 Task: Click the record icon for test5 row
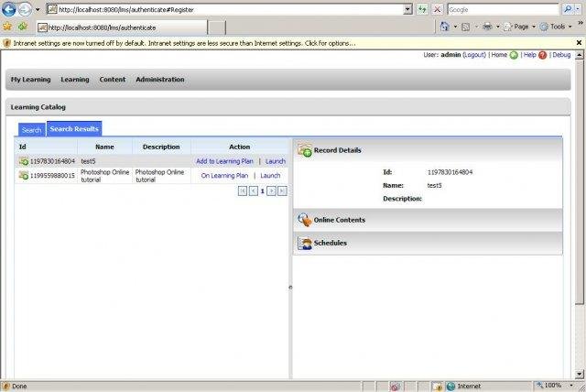pyautogui.click(x=24, y=161)
